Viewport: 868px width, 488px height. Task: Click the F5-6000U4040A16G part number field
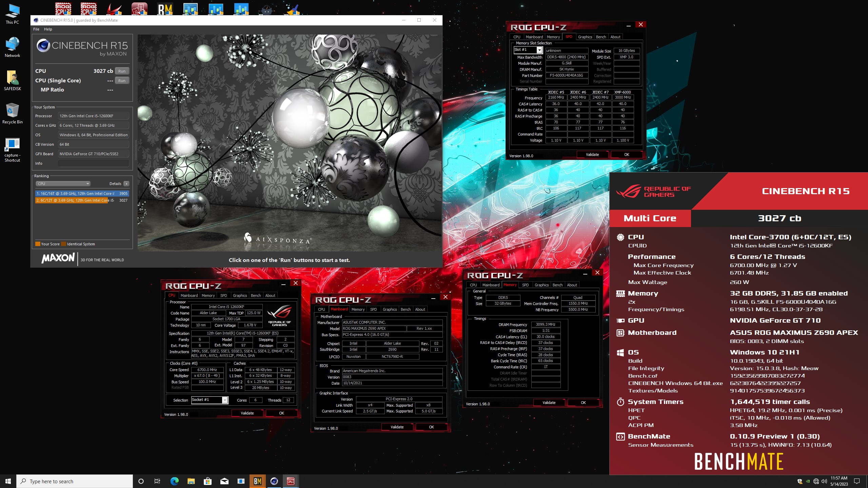click(567, 76)
